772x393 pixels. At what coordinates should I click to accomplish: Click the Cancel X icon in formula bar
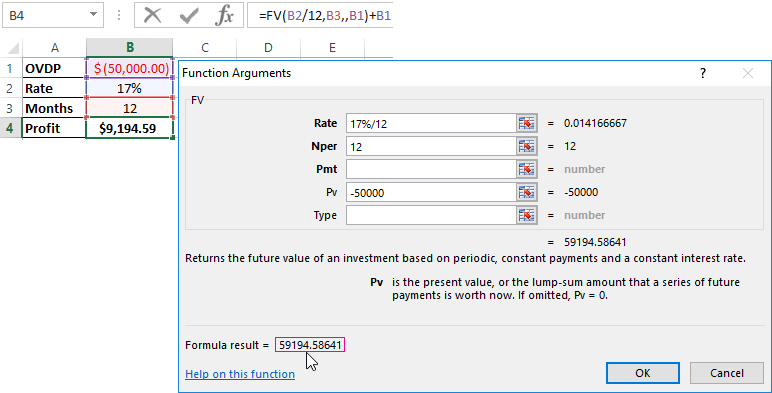point(153,16)
